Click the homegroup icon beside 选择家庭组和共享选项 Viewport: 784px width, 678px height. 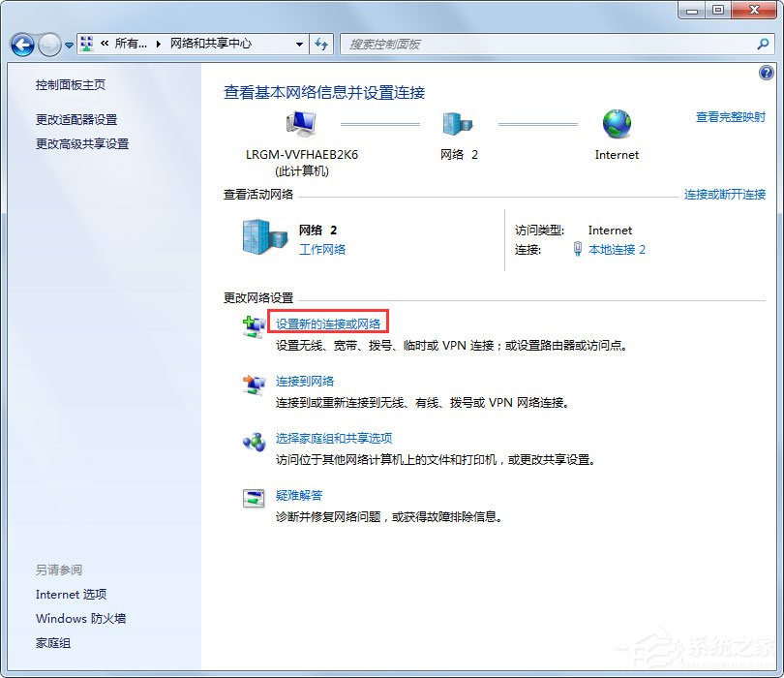tap(253, 441)
